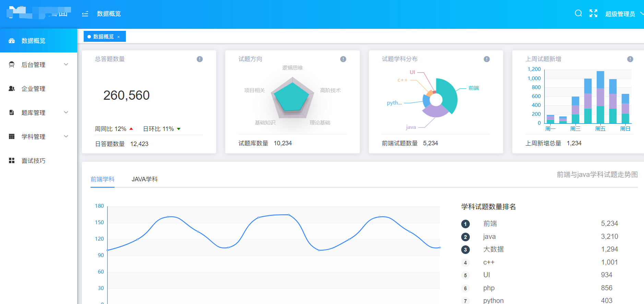Click the red up arrow beside 周同比
This screenshot has height=304, width=644.
click(131, 129)
